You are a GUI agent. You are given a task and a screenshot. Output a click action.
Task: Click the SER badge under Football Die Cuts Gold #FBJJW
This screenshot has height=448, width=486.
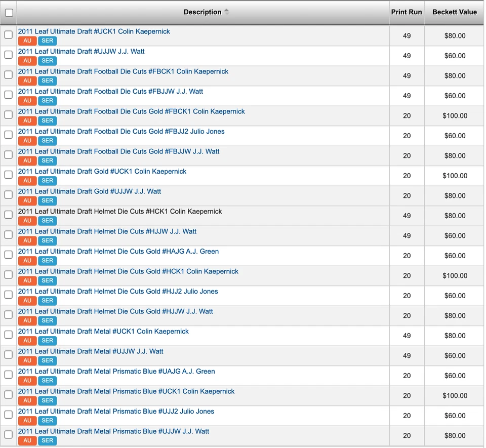pyautogui.click(x=48, y=160)
